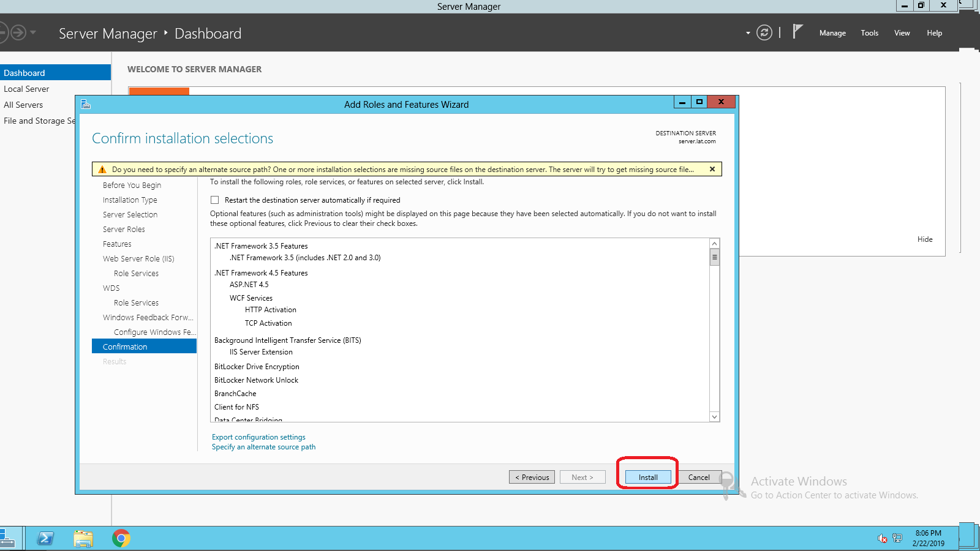
Task: Open the Tools menu
Action: 869,33
